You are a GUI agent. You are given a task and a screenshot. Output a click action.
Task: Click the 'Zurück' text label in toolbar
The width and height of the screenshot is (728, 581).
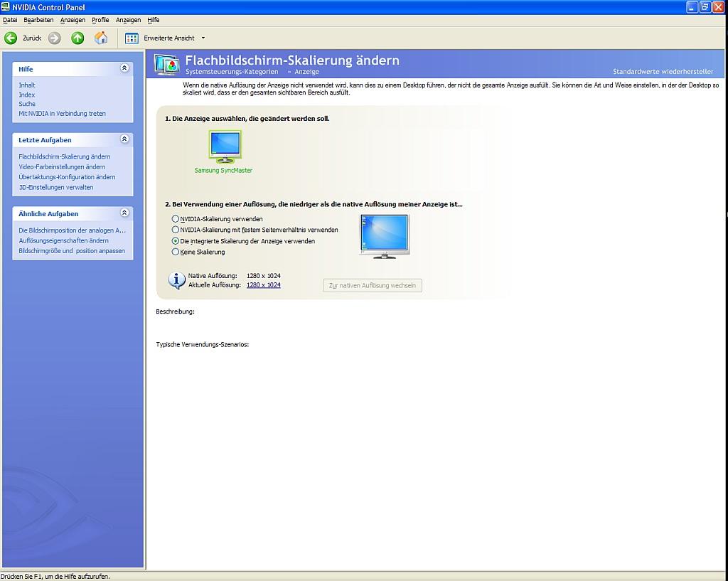point(32,38)
